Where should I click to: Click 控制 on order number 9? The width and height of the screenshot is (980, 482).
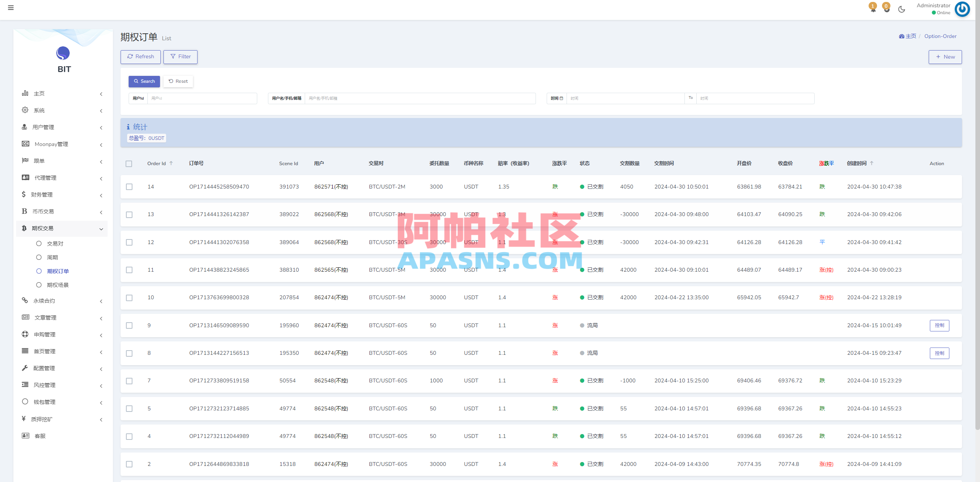tap(939, 325)
